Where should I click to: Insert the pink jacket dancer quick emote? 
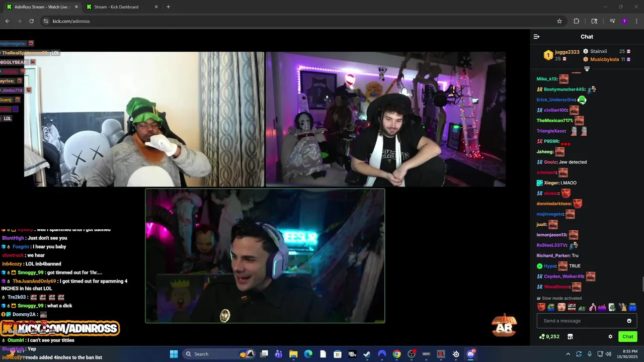click(592, 307)
